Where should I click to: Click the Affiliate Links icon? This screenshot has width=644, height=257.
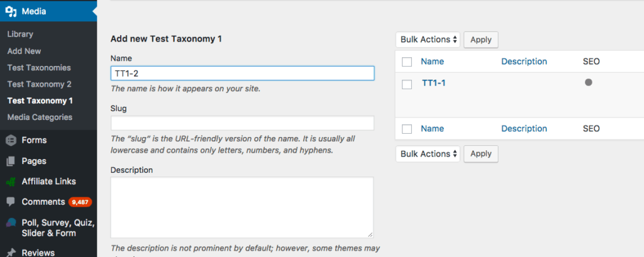pos(11,182)
